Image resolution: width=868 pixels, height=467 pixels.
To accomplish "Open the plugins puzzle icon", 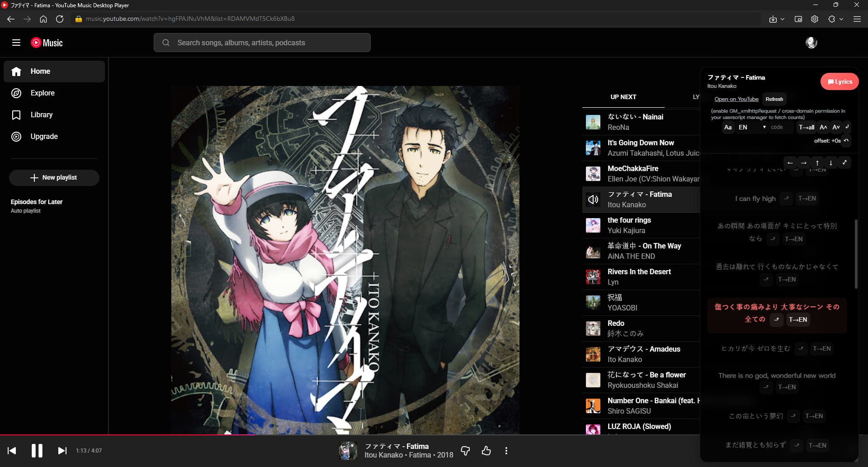I will click(x=832, y=19).
